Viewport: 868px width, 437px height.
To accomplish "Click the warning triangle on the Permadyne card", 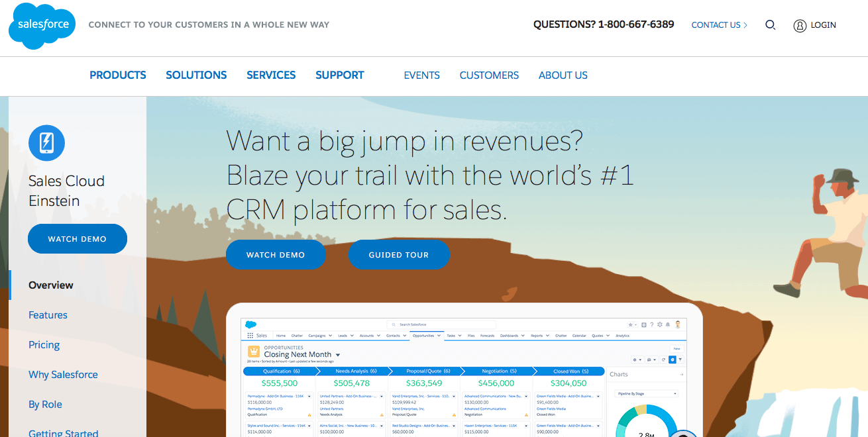I will [309, 414].
